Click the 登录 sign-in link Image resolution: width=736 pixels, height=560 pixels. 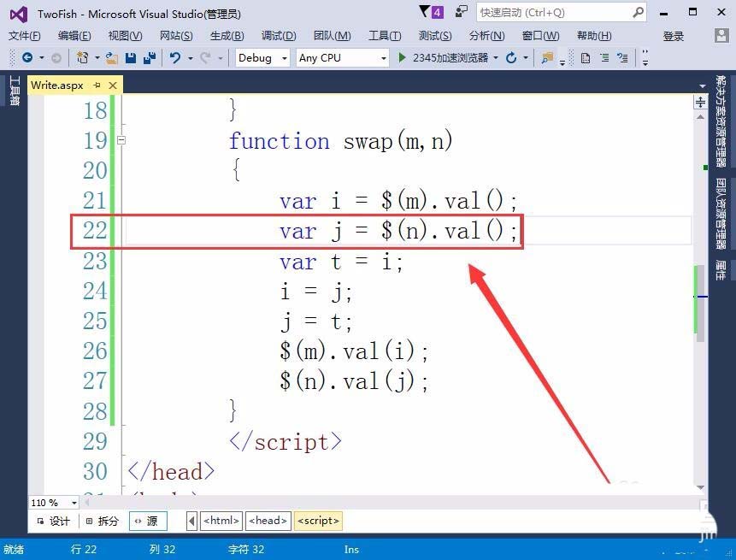[675, 35]
